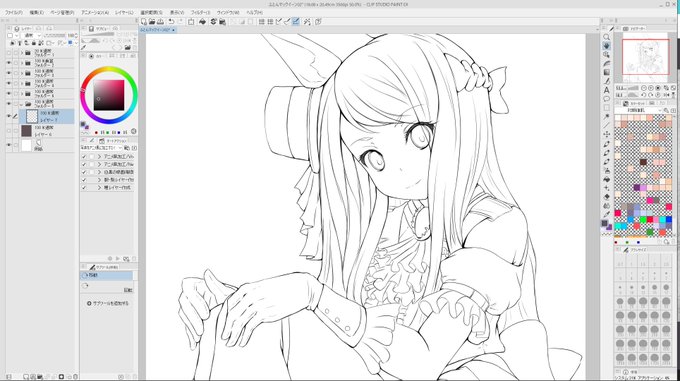Click the Navigator flip-horizontal icon
Image resolution: width=680 pixels, height=381 pixels.
(x=666, y=95)
